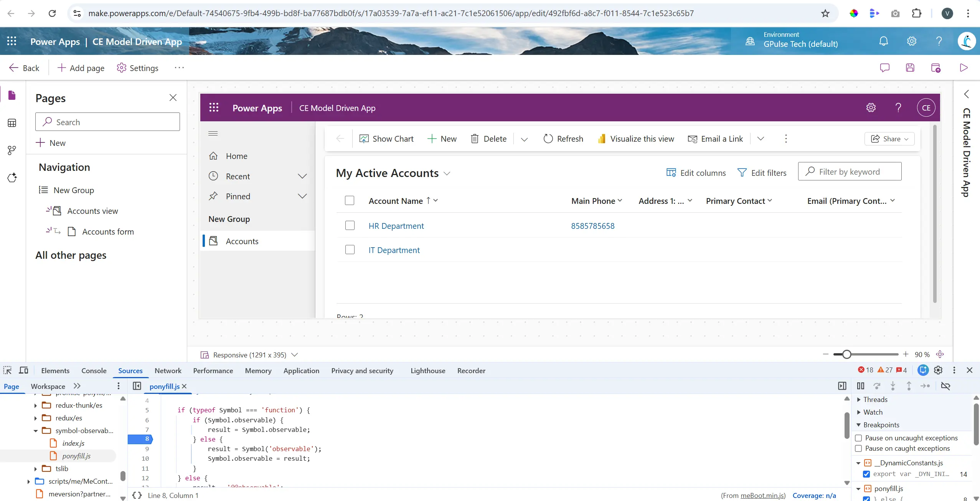Select the Accounts form navigation item
Screen dimensions: 980x501
click(108, 231)
